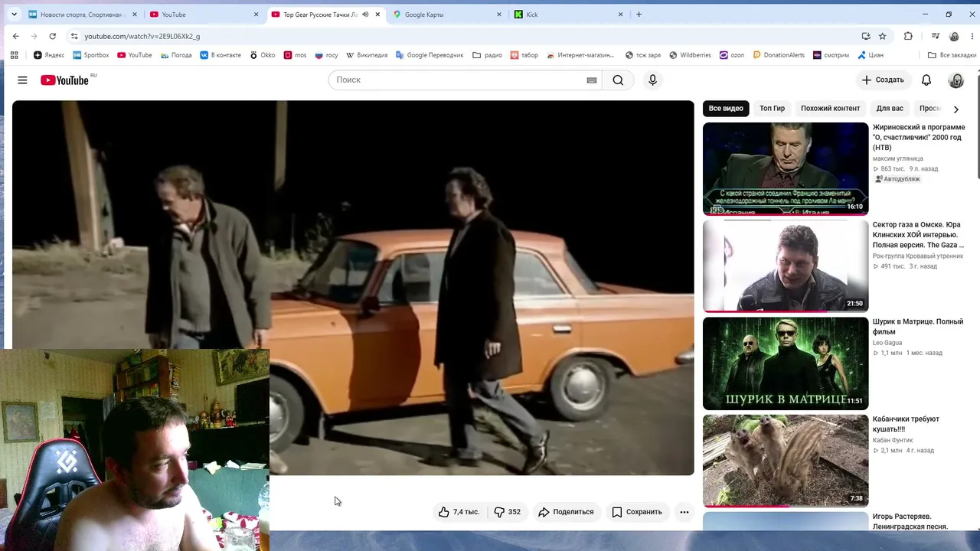Open the Кабан Фунтик channel name
The width and height of the screenshot is (980, 551).
[893, 440]
